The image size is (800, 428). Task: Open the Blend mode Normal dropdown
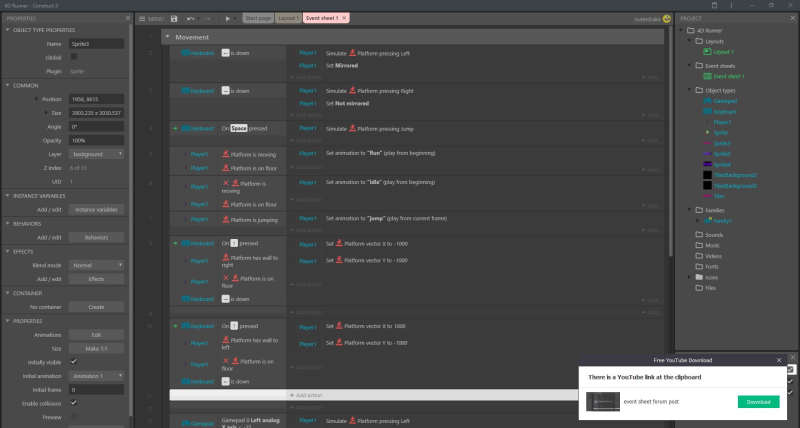coord(96,265)
